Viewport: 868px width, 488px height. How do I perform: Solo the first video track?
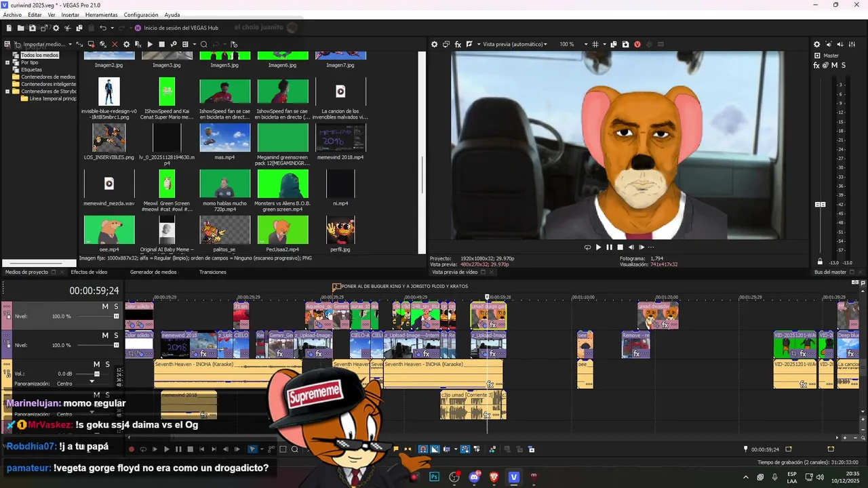(117, 306)
